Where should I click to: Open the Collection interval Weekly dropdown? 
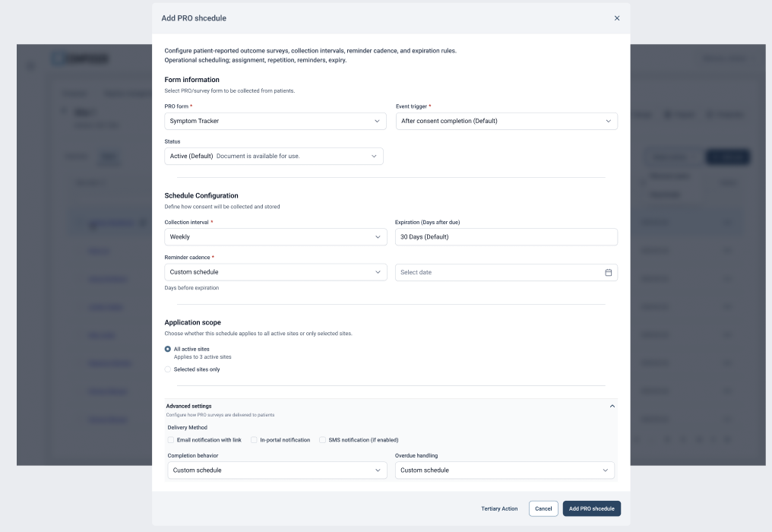(x=276, y=237)
